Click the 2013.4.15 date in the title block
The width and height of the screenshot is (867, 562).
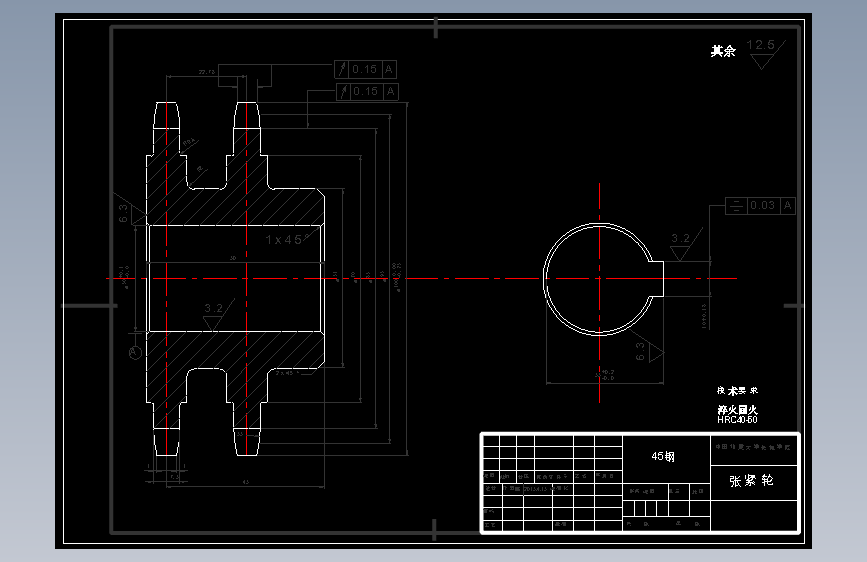(535, 489)
